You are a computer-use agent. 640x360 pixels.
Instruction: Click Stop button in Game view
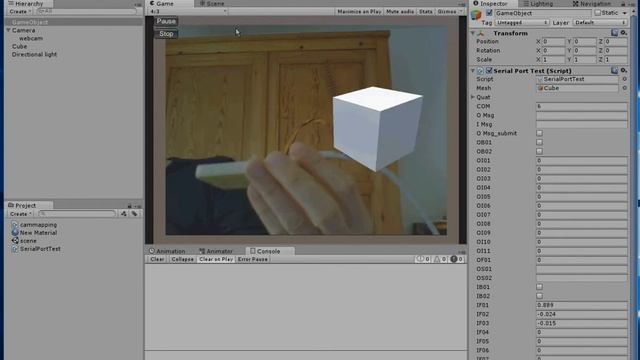(166, 34)
